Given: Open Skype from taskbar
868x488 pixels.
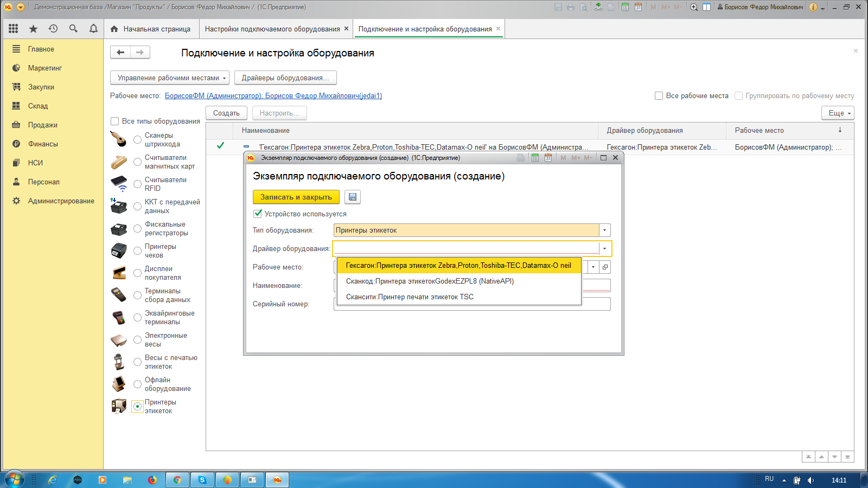Looking at the screenshot, I should coord(202,480).
